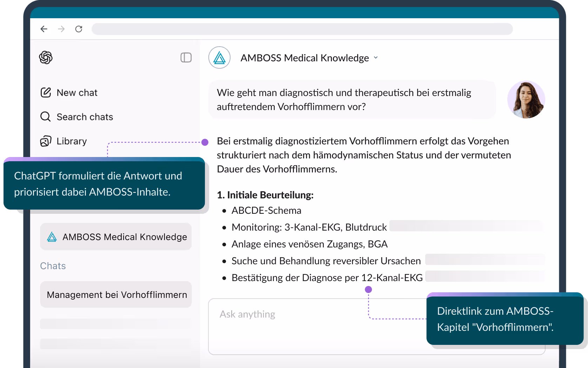This screenshot has height=368, width=588.
Task: Click the AMBOSS triangle icon in the sidebar
Action: tap(52, 237)
